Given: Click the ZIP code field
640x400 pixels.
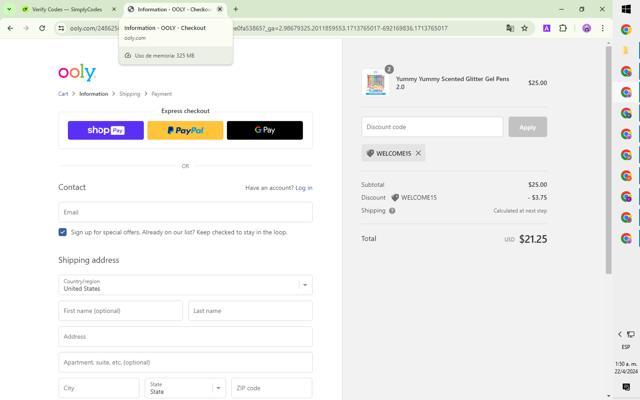Looking at the screenshot, I should point(272,388).
